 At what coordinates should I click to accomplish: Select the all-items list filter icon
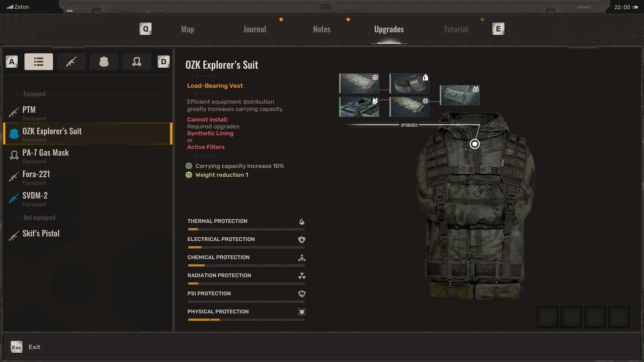point(39,62)
